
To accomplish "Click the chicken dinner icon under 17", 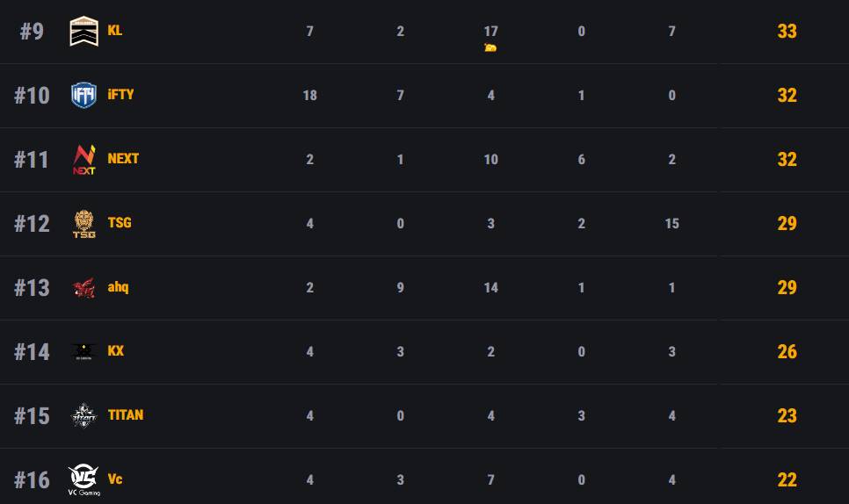I will pyautogui.click(x=490, y=48).
